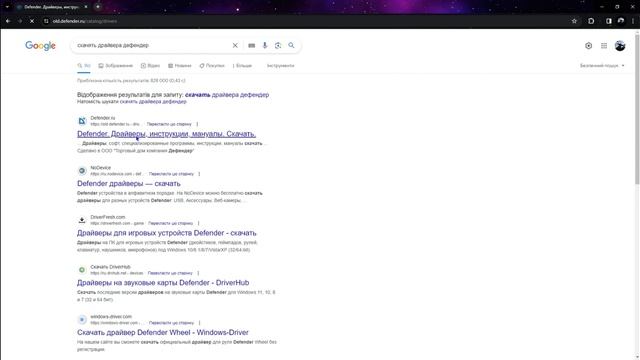
Task: Open 'Скачать драйвер Defender Wheel - Windows-Driver' result
Action: tap(163, 333)
